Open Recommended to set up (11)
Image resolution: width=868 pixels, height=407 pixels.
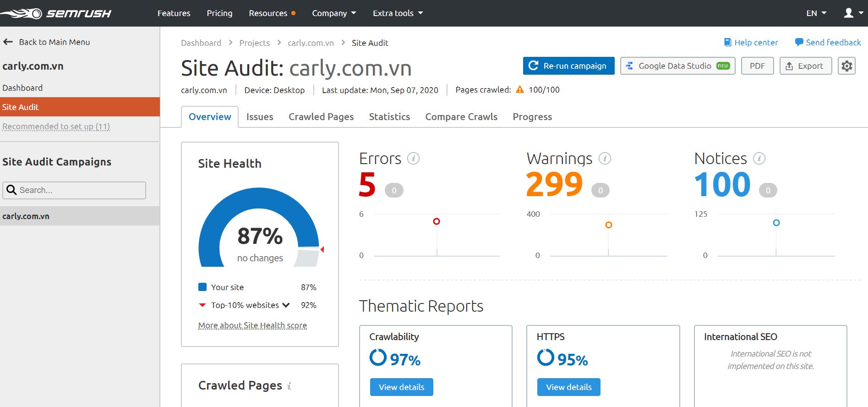(x=56, y=126)
